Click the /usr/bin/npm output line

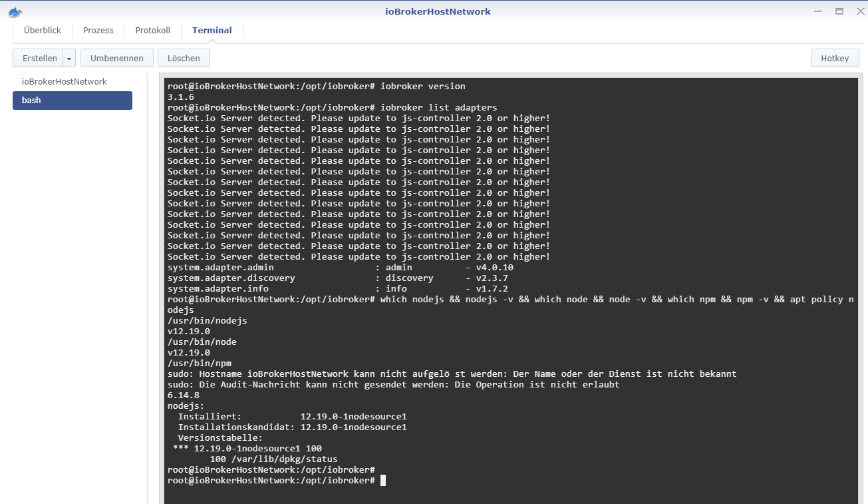[200, 364]
